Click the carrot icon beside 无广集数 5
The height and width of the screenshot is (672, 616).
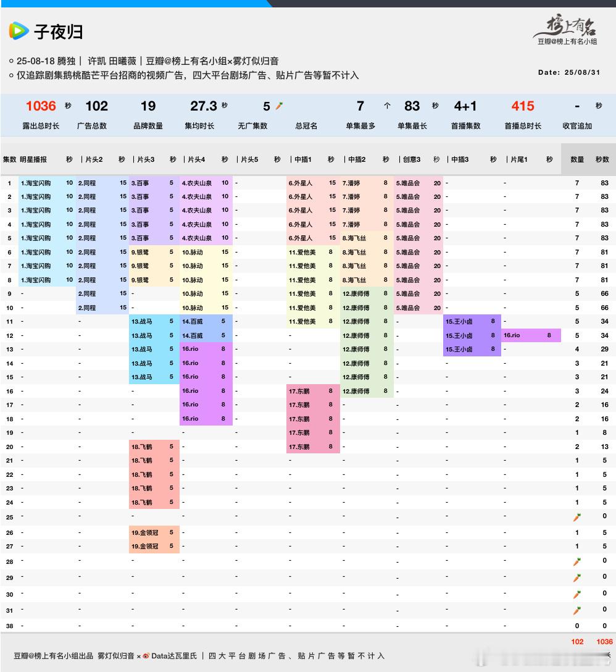coord(280,106)
